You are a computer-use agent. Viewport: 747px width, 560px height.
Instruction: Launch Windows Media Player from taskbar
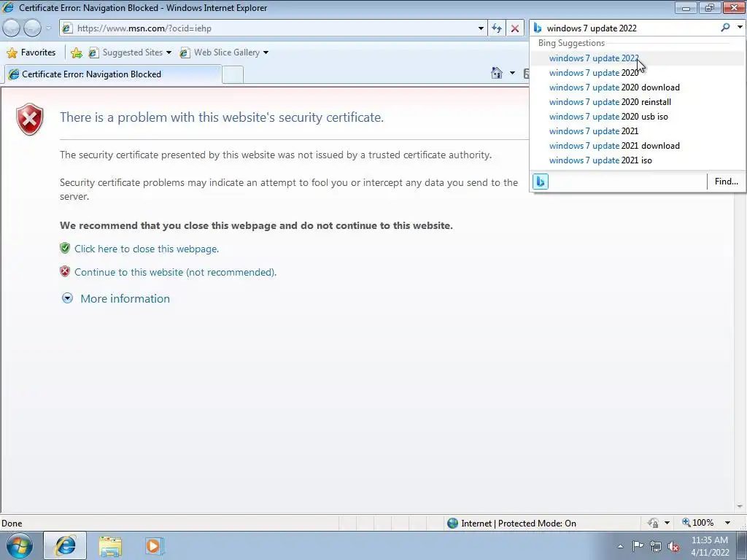click(154, 546)
